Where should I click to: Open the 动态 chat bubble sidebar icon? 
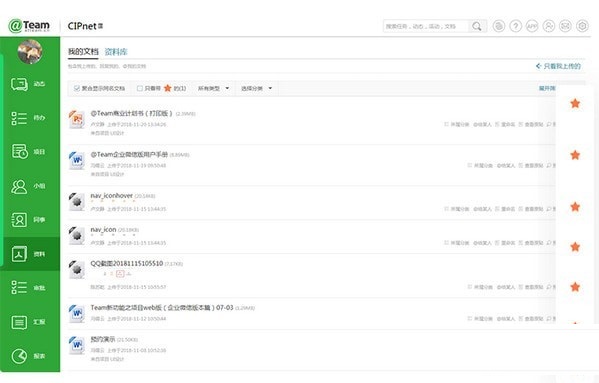point(19,84)
